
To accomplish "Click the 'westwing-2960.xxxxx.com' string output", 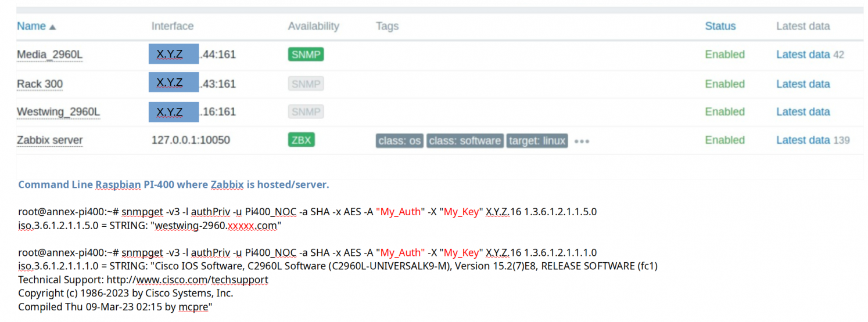I will coord(216,226).
